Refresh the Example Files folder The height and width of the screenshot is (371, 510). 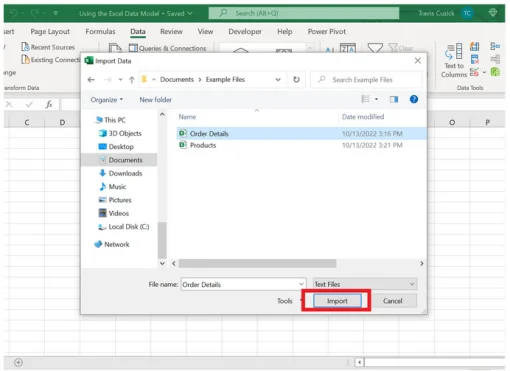click(296, 80)
